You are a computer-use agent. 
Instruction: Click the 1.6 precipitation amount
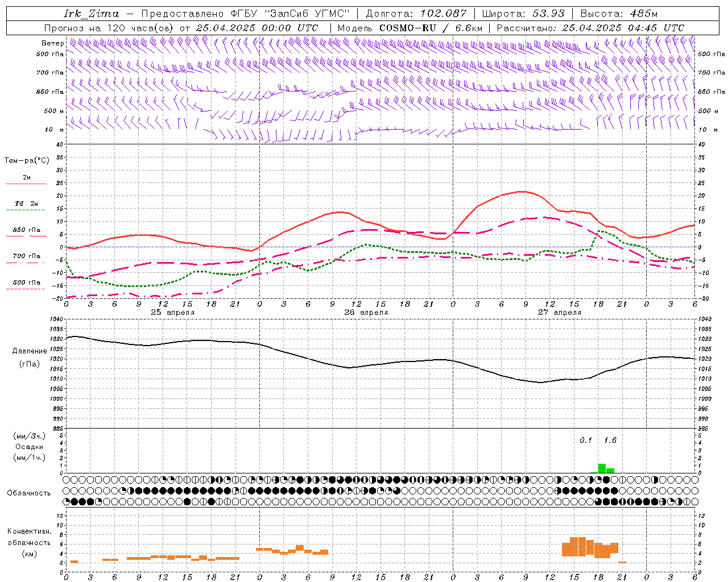point(610,440)
